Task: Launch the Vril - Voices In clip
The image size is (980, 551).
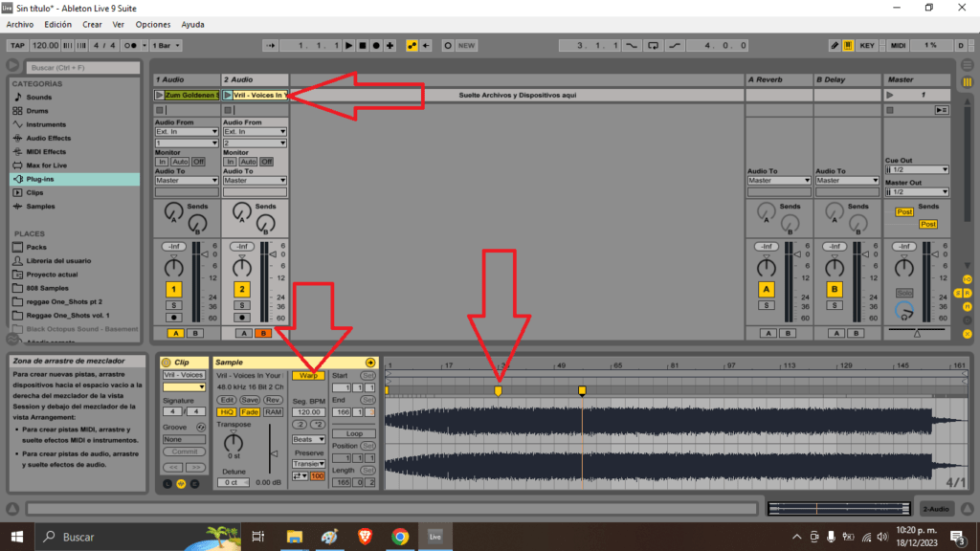Action: 228,95
